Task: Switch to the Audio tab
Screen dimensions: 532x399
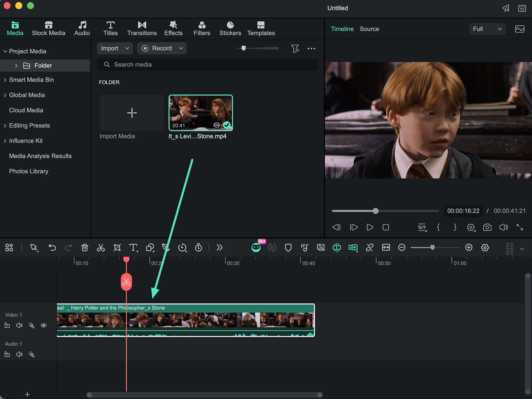Action: point(82,28)
